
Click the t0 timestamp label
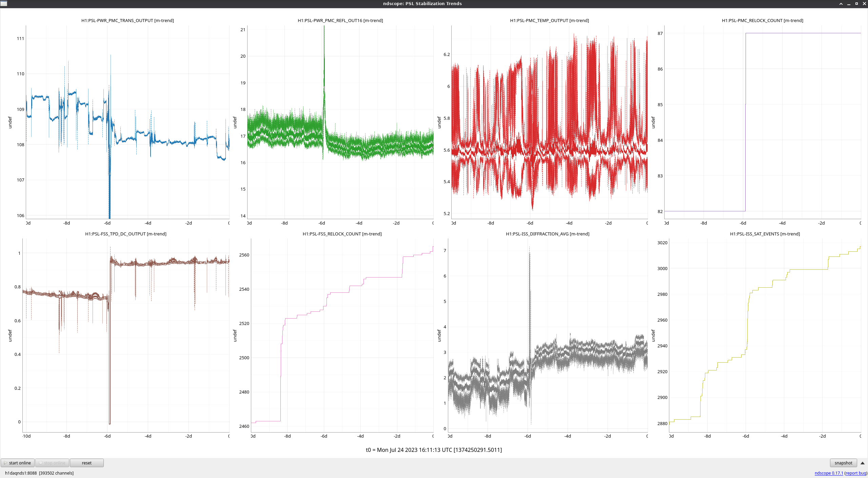point(434,450)
